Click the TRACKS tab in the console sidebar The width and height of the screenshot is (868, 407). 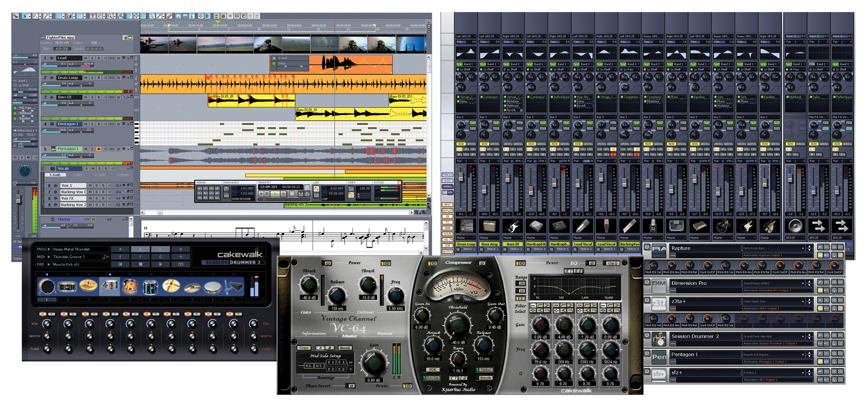447,175
